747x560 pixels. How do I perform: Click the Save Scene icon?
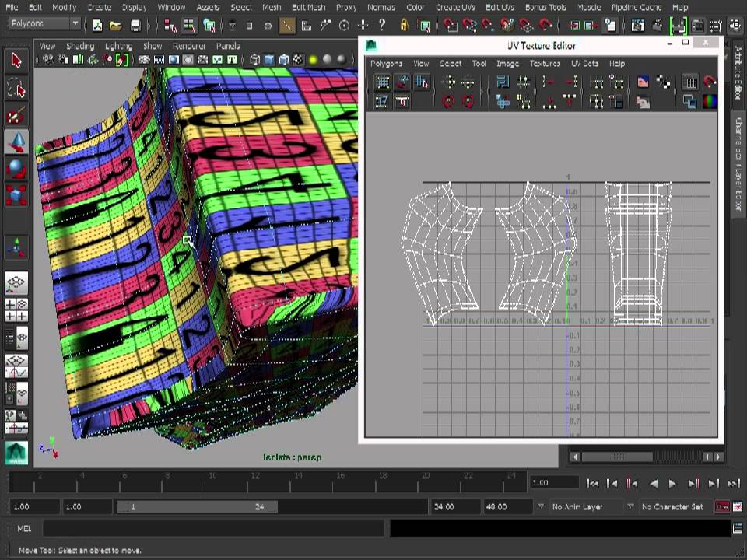pyautogui.click(x=135, y=26)
